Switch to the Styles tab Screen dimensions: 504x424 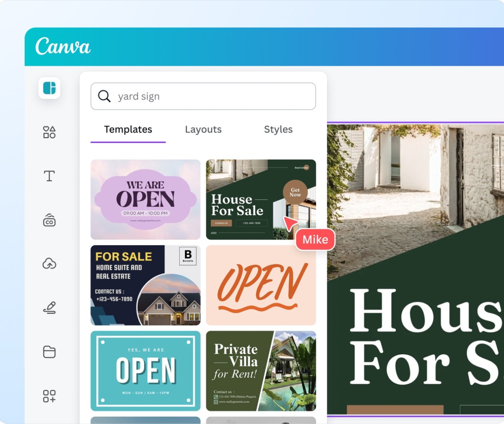click(x=278, y=130)
